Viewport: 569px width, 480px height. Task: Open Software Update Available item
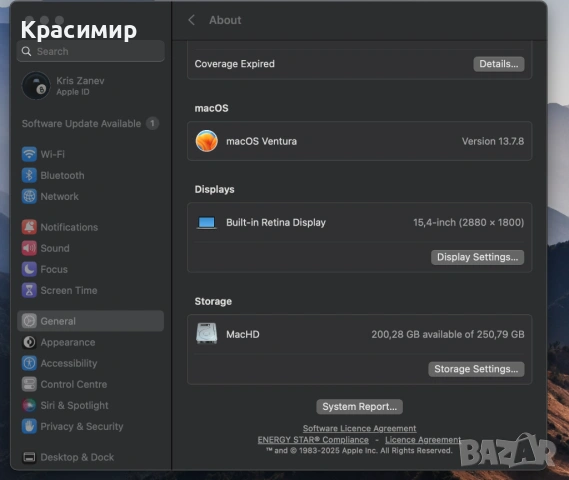[90, 124]
